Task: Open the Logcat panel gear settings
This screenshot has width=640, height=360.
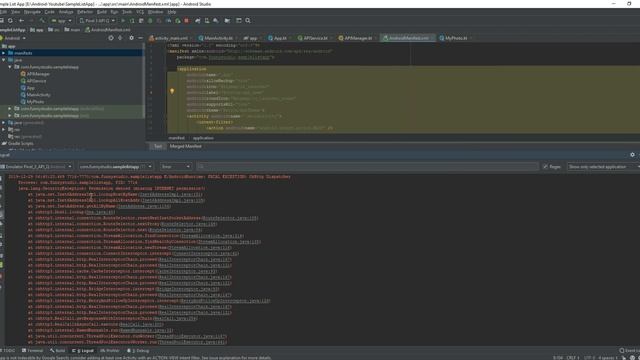Action: coord(632,155)
